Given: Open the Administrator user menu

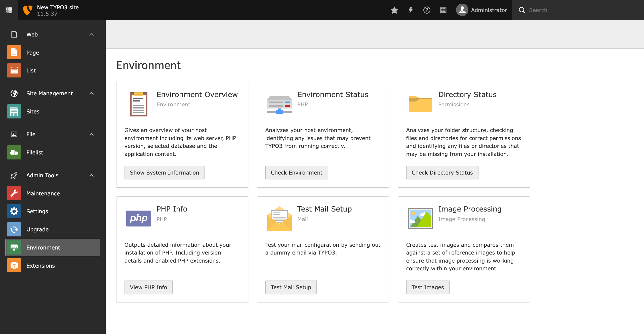Looking at the screenshot, I should click(x=481, y=10).
